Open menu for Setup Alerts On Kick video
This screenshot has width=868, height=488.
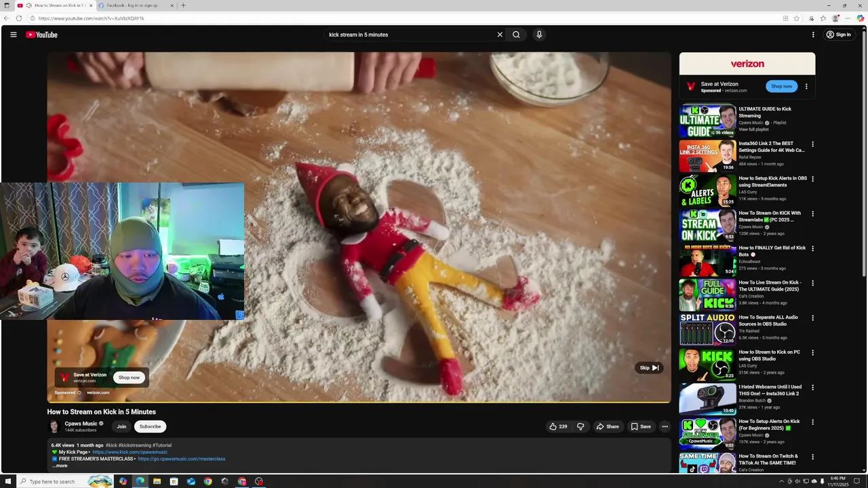(x=813, y=422)
